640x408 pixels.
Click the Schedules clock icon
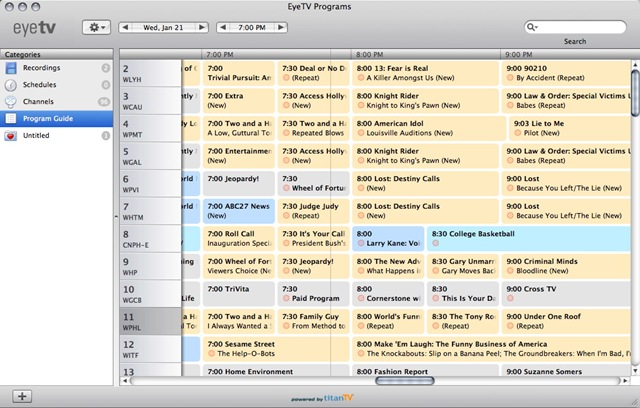11,85
